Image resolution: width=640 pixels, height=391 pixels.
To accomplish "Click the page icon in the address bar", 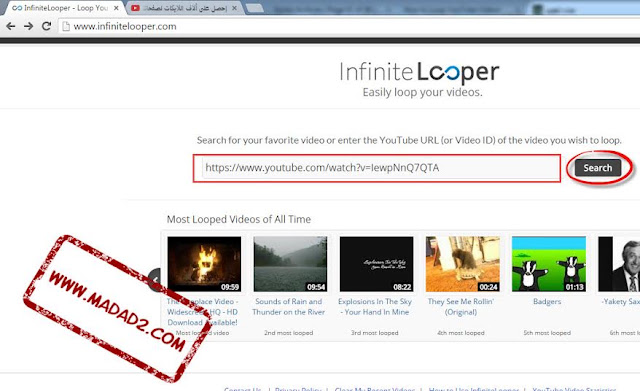I will [x=66, y=27].
